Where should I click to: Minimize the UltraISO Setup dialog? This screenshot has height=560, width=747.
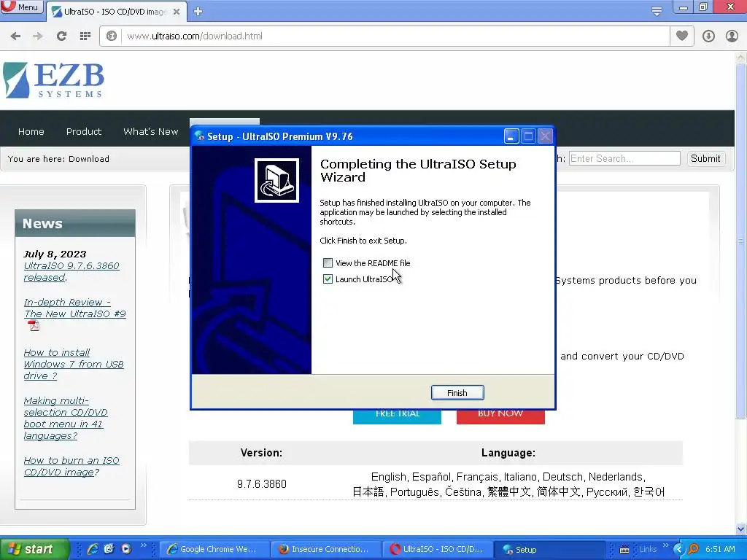point(511,136)
